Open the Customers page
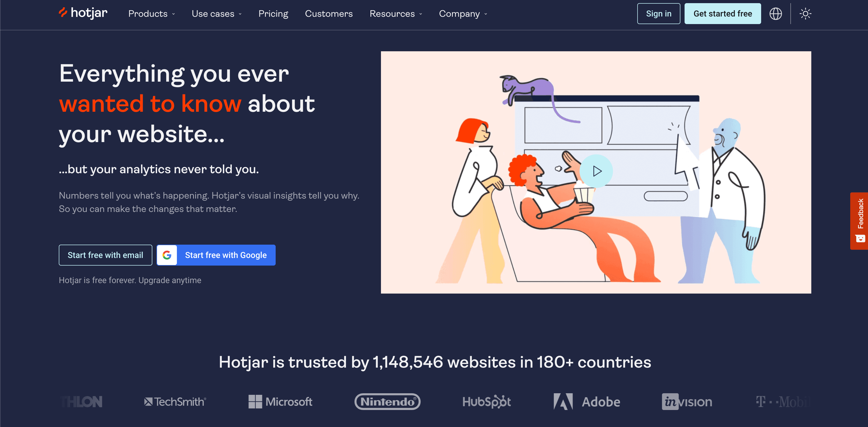Viewport: 868px width, 427px height. tap(328, 14)
